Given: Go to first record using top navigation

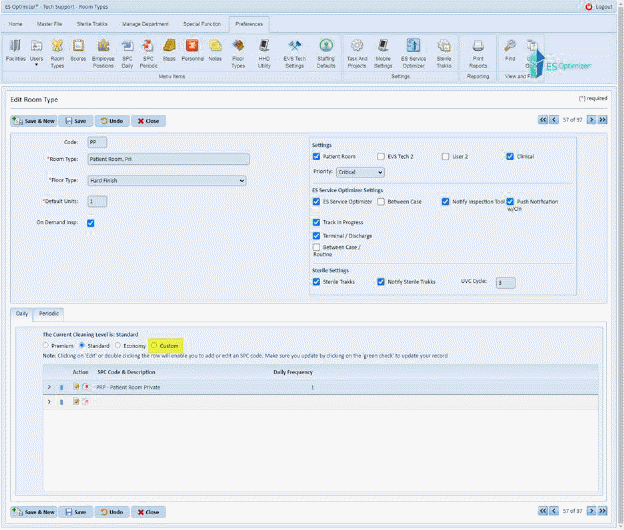Looking at the screenshot, I should tap(543, 120).
